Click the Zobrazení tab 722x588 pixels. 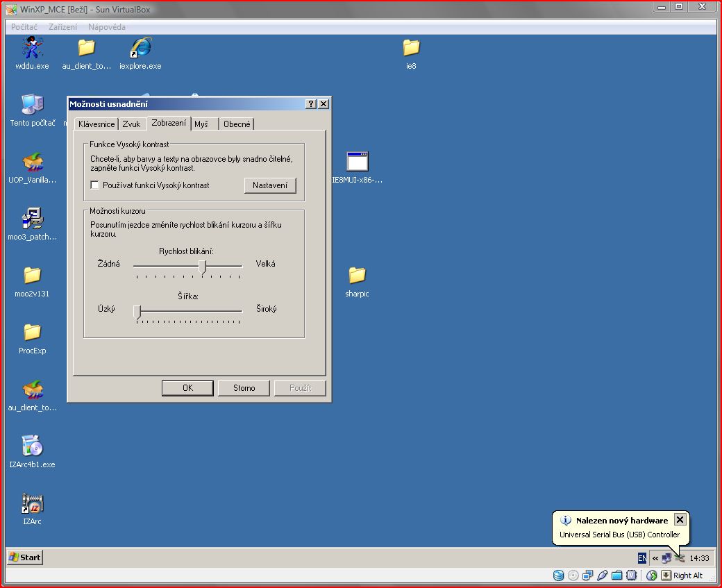[169, 123]
